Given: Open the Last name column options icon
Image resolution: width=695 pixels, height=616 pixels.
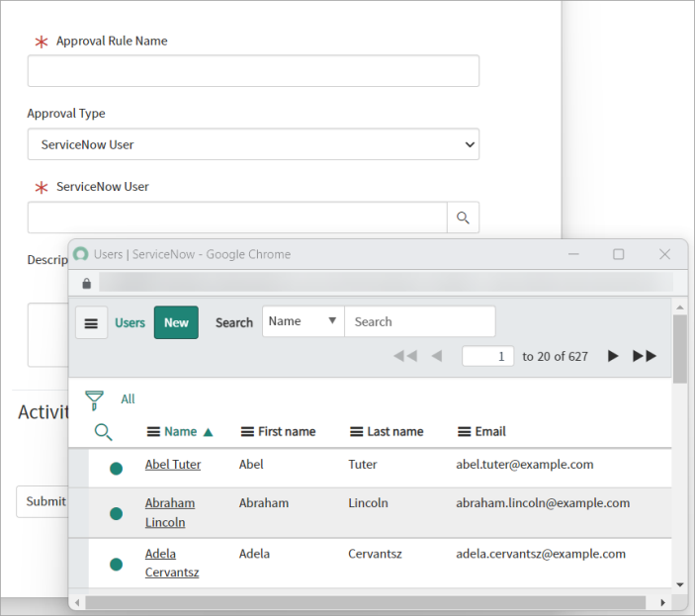Looking at the screenshot, I should [x=356, y=432].
